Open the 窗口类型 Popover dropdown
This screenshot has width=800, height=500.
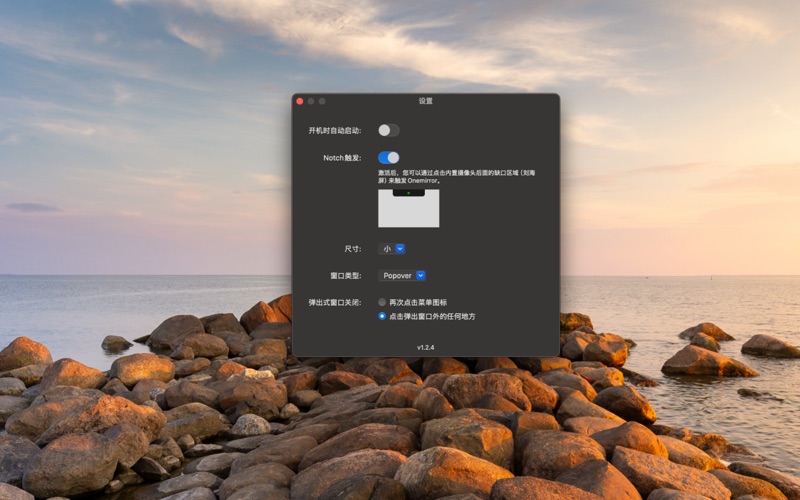(x=402, y=275)
